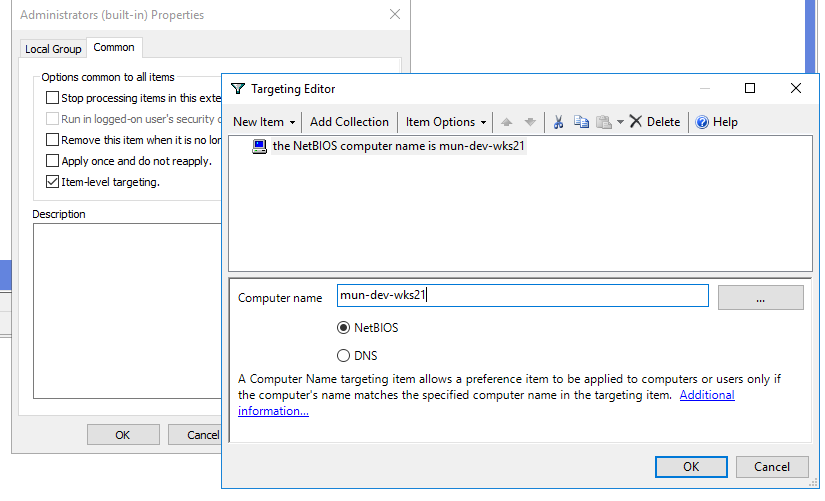Click the computer icon beside the NetBIOS targeting item
Viewport: 825px width, 501px height.
pyautogui.click(x=259, y=146)
